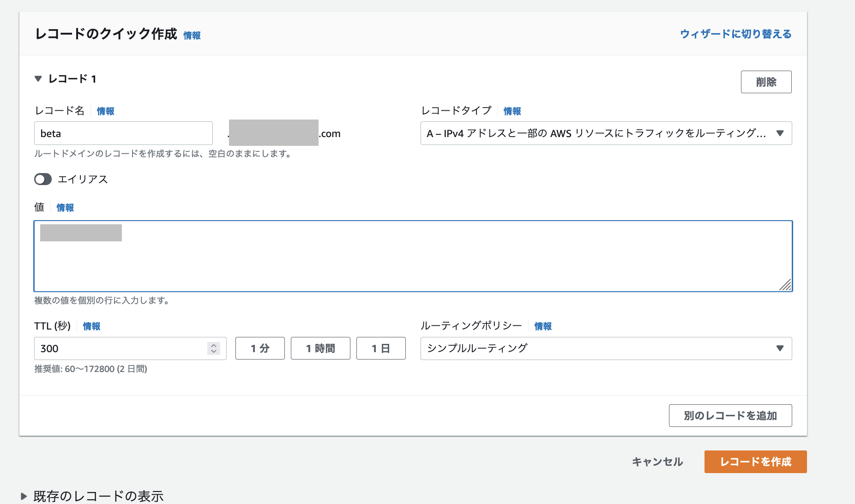Image resolution: width=855 pixels, height=504 pixels.
Task: Click the beta record name field
Action: coord(123,133)
